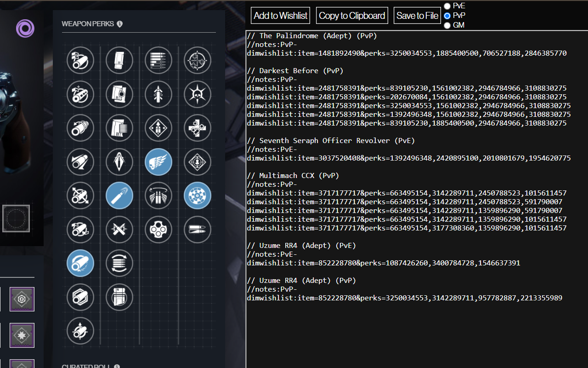Click the Darkest Before line starting perks=202670084
Screen dimensions: 588x368
point(407,97)
